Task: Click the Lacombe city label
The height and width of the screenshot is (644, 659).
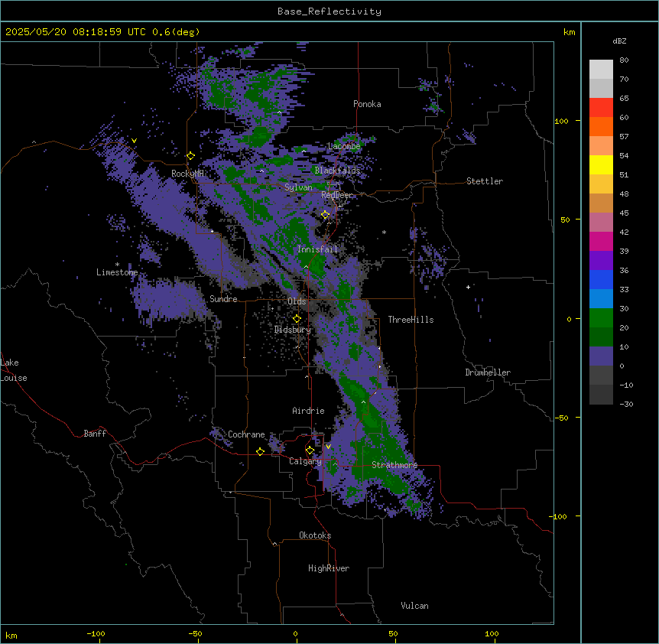Action: pyautogui.click(x=344, y=146)
